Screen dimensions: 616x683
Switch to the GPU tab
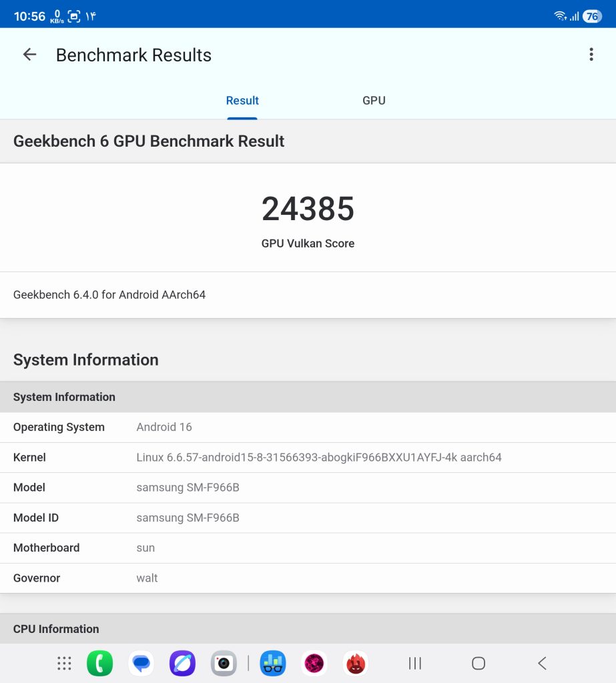374,101
